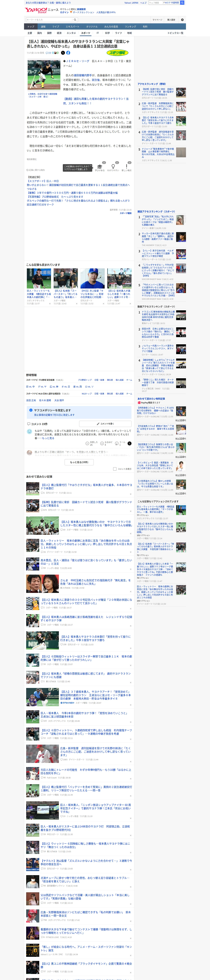Open 浦田俊輔内野手 player link in article
Screen dimensions: 210x980
[83, 75]
